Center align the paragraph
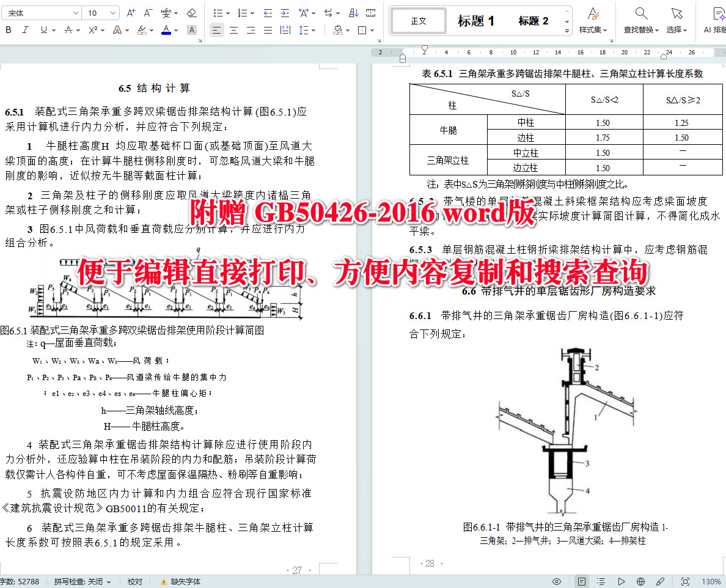 click(x=234, y=30)
